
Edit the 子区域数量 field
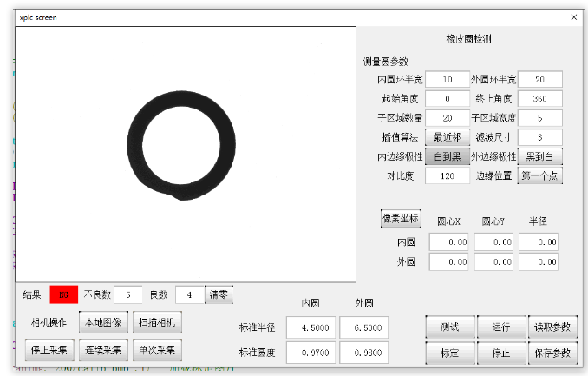[x=448, y=118]
